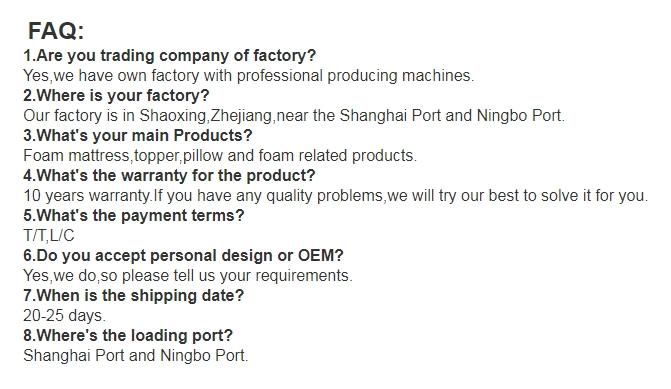Click the 'Where's the loading port?' question
671x389 pixels.
pos(128,336)
